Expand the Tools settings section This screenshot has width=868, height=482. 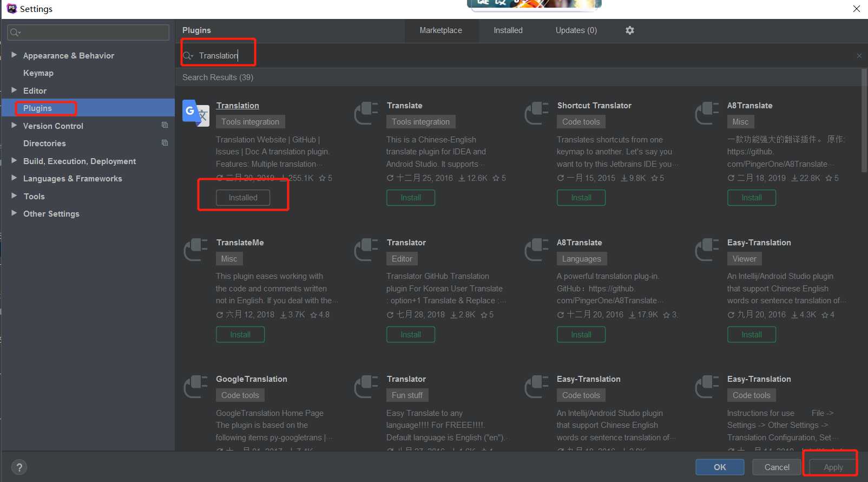[x=14, y=196]
